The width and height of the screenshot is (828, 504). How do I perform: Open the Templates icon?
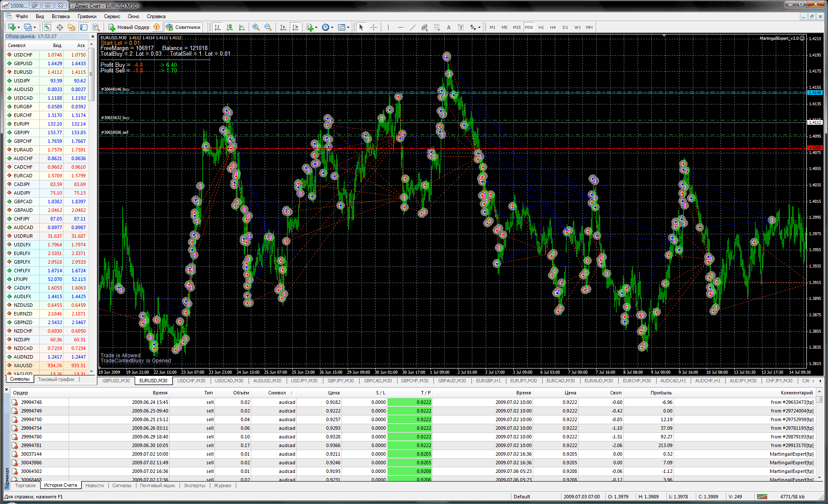click(x=341, y=27)
